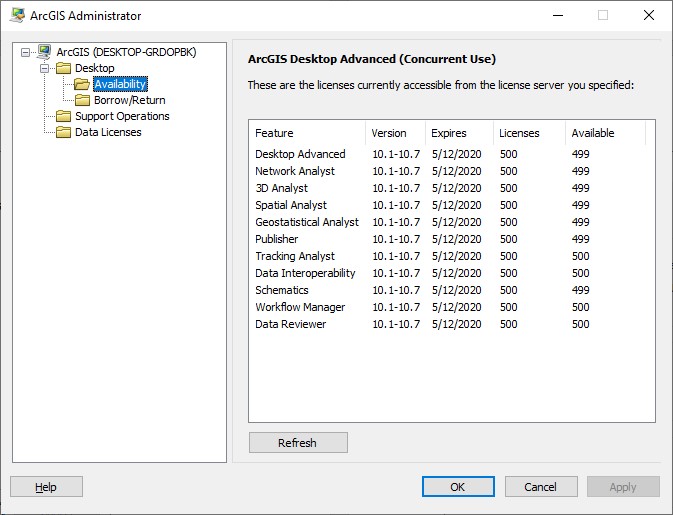Click the ArcGIS computer icon in tree
673x515 pixels.
44,52
